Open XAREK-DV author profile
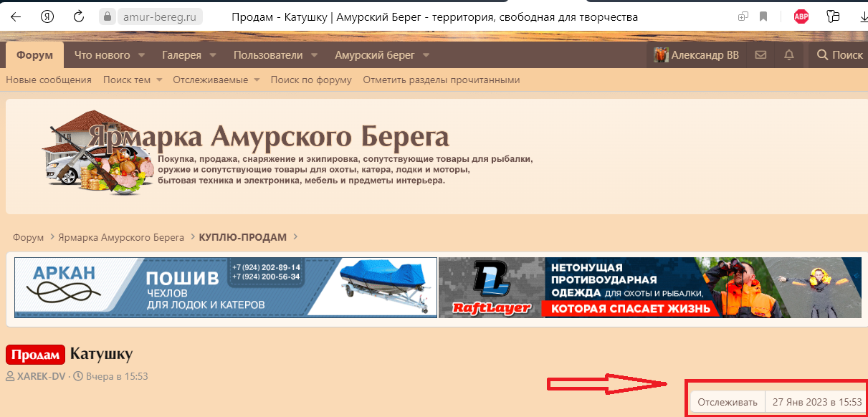 [x=41, y=375]
